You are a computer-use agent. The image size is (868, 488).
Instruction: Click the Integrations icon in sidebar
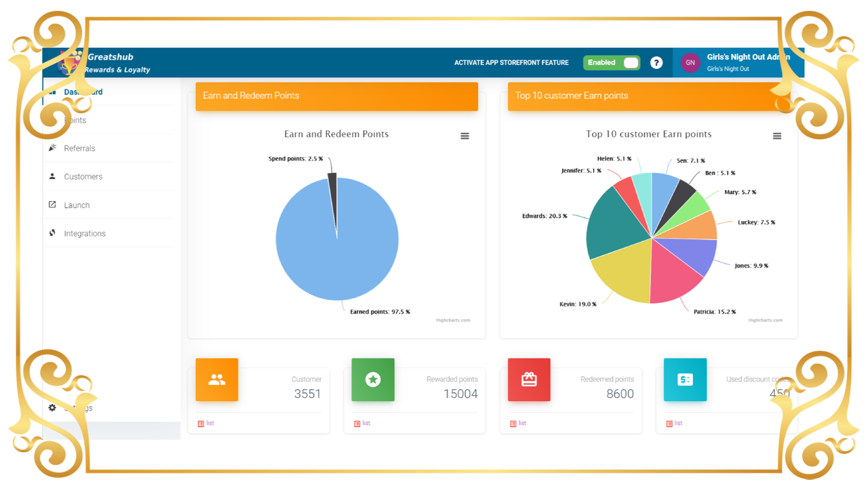point(52,232)
